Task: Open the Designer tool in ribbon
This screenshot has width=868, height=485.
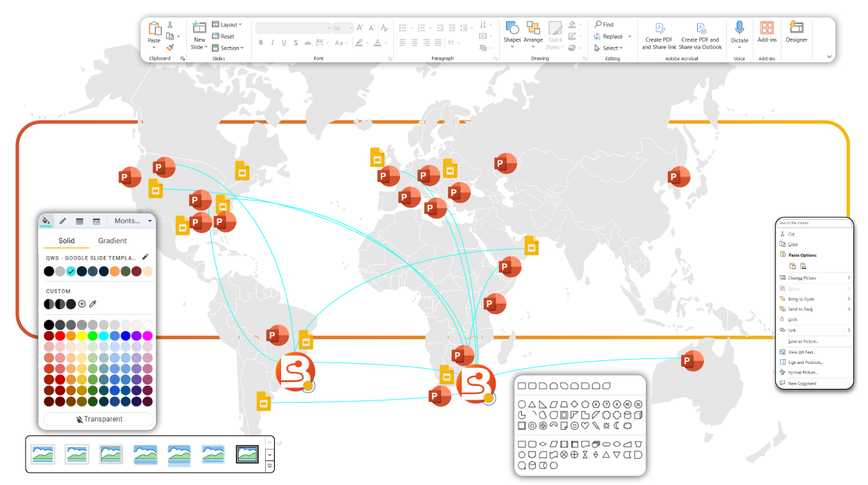Action: coord(796,29)
